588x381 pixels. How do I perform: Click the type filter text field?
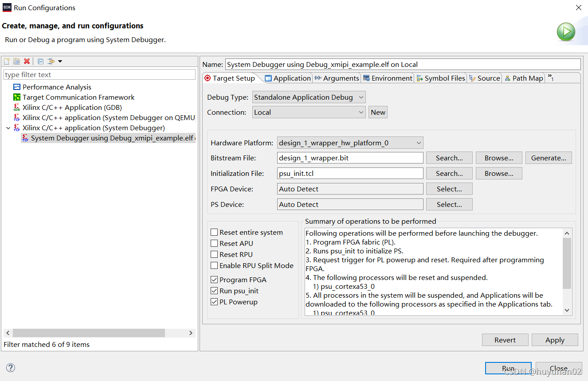click(x=99, y=74)
